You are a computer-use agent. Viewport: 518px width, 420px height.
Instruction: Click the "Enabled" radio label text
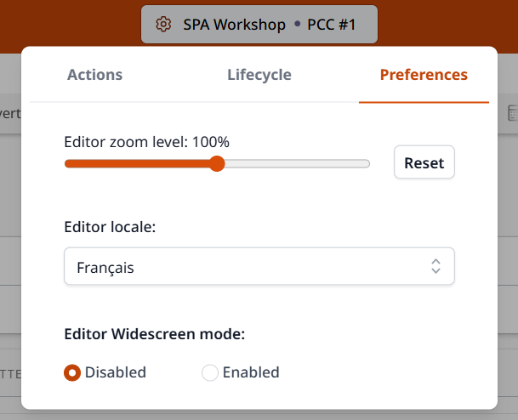pyautogui.click(x=251, y=372)
